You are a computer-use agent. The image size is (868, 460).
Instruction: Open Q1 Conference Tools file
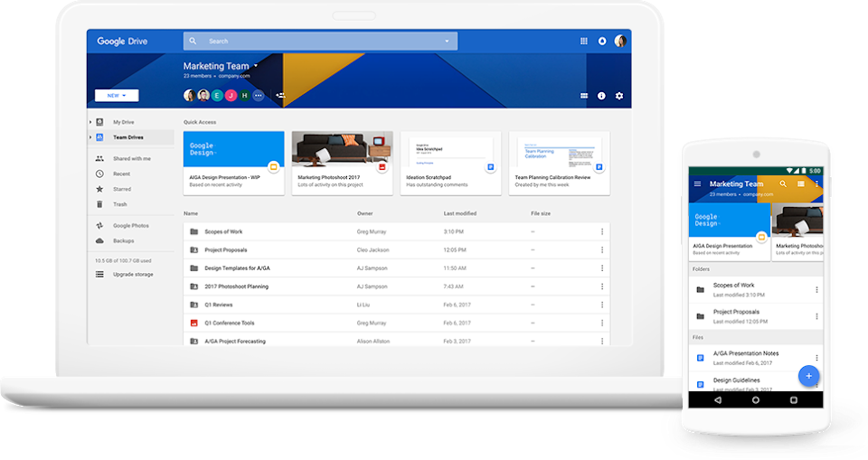[396, 323]
